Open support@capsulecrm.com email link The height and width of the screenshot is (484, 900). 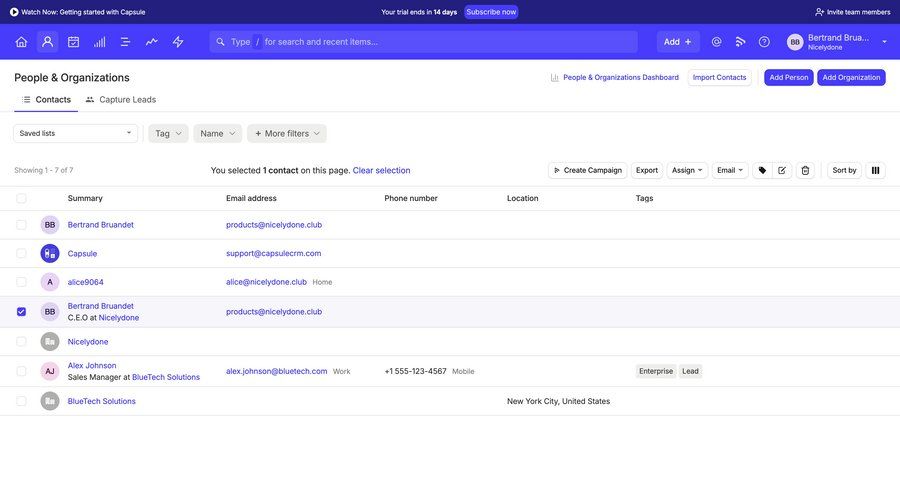[274, 253]
